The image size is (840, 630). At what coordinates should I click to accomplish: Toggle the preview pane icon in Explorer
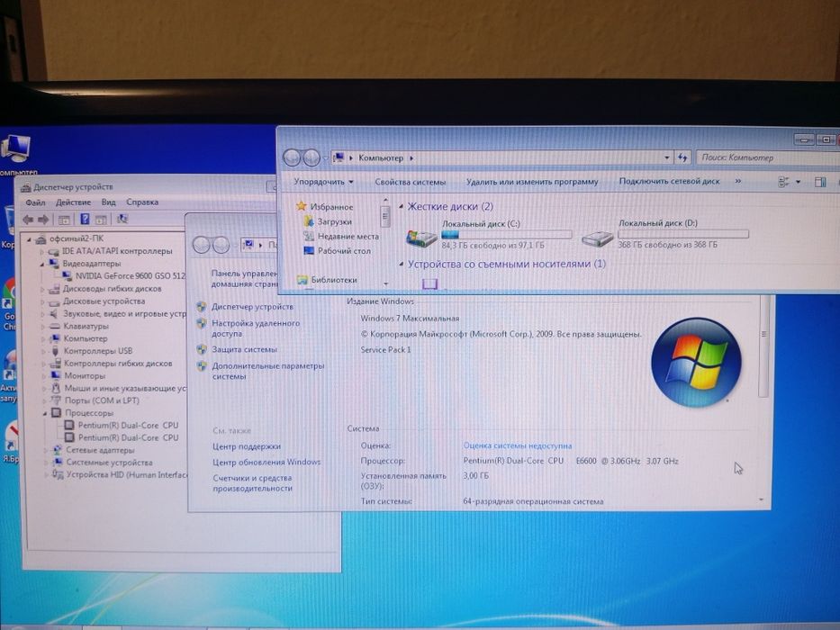coord(819,182)
